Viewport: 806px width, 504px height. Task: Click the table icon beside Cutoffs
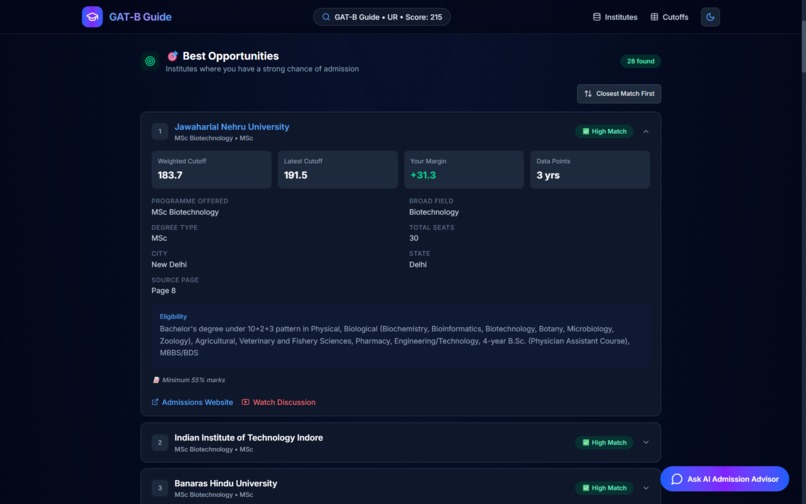(654, 17)
